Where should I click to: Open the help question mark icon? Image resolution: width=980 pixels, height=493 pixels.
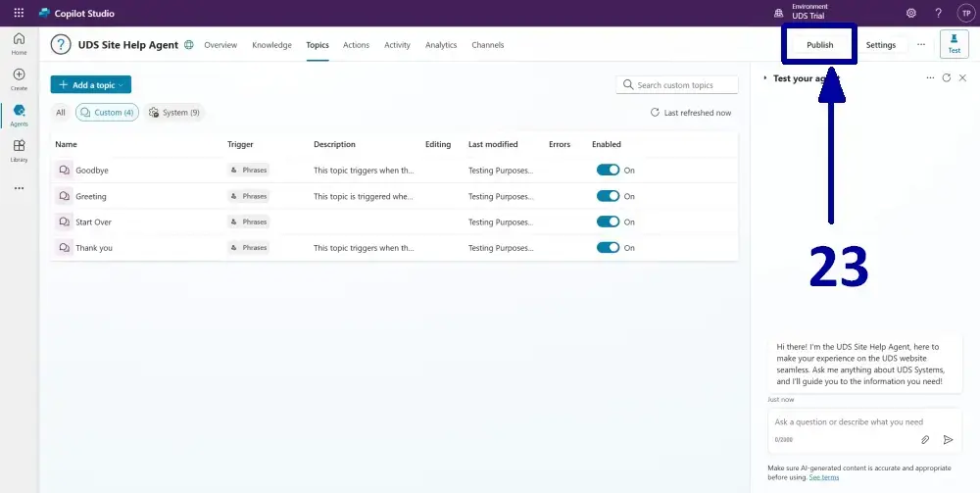(938, 13)
